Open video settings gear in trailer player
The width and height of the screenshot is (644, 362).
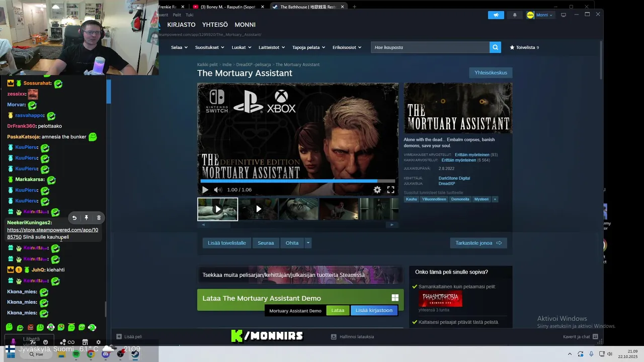377,190
